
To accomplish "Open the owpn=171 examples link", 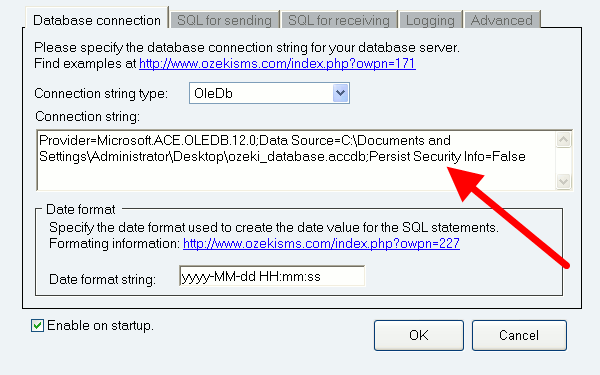I will click(x=277, y=64).
